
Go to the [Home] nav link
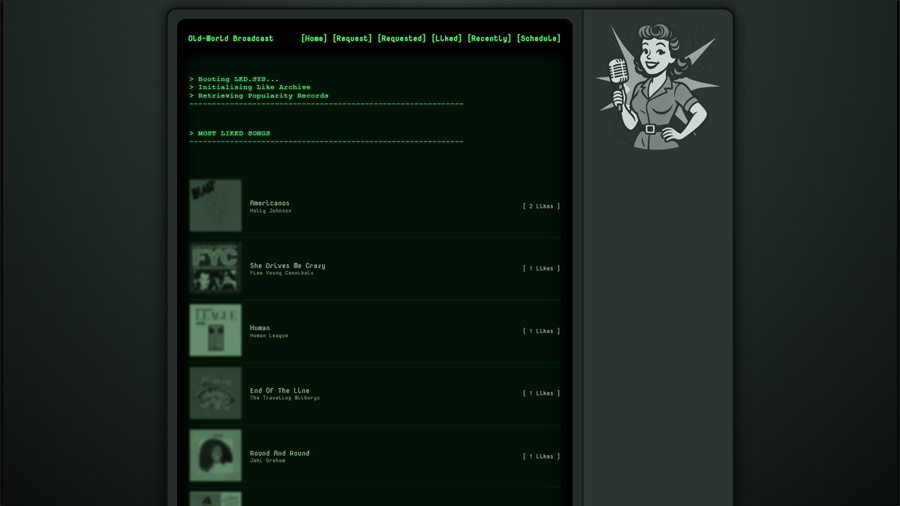(x=314, y=38)
